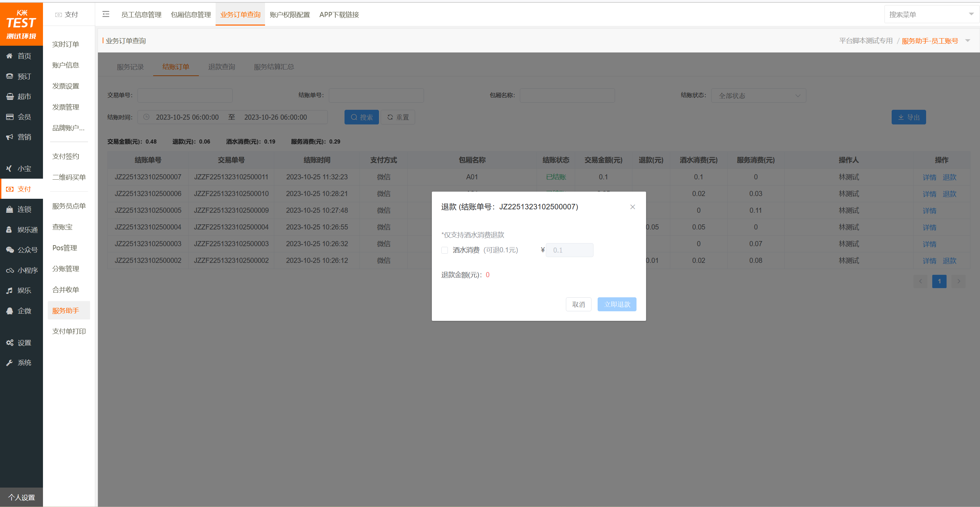The image size is (980, 507).
Task: Switch to the 退款查询 sub-tab
Action: 221,67
